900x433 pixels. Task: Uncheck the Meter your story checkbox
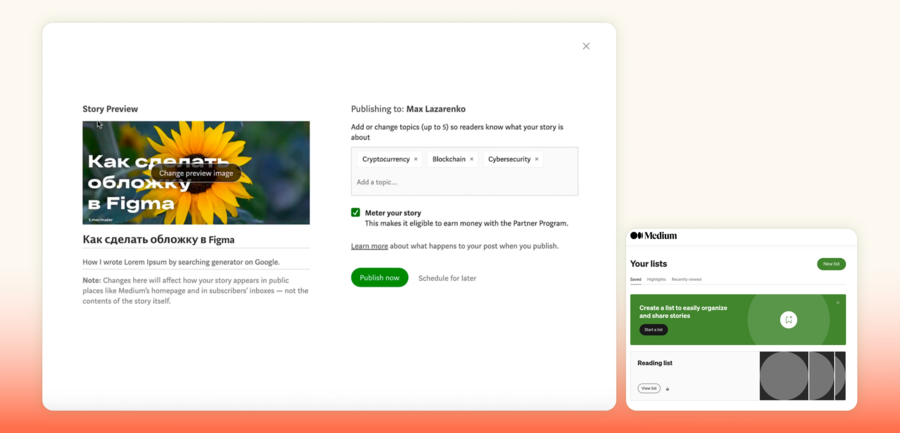355,212
